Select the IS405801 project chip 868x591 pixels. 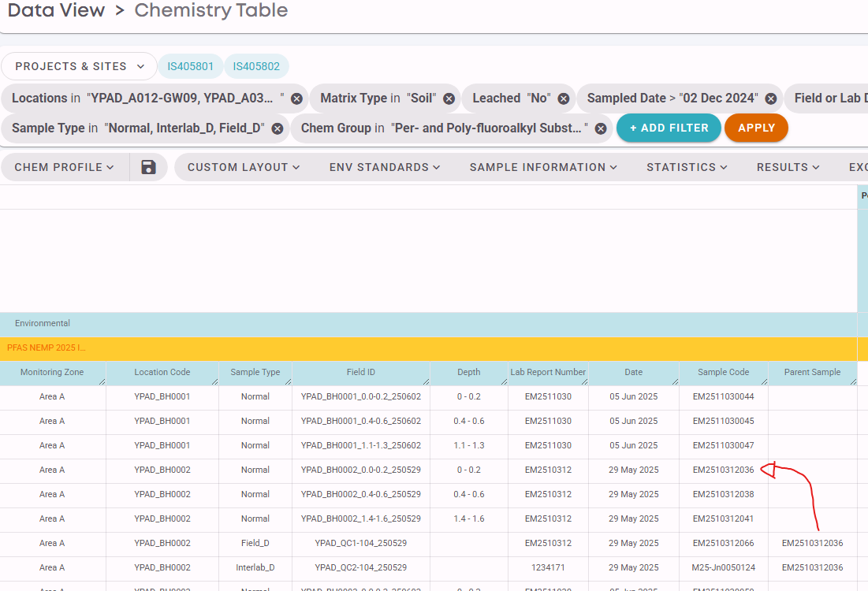[x=190, y=67]
